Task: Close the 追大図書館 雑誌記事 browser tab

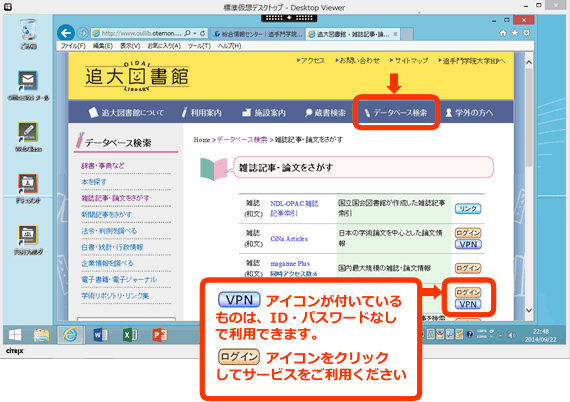Action: click(396, 34)
